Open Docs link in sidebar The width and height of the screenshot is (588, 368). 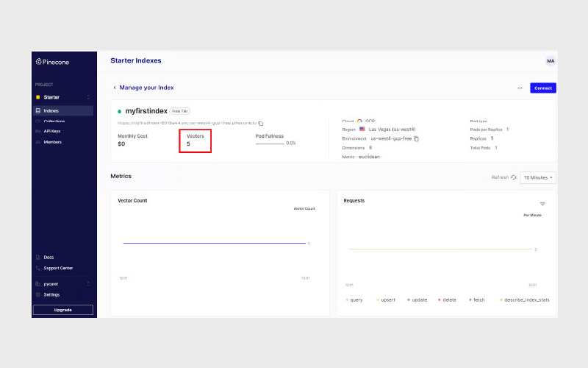[49, 257]
